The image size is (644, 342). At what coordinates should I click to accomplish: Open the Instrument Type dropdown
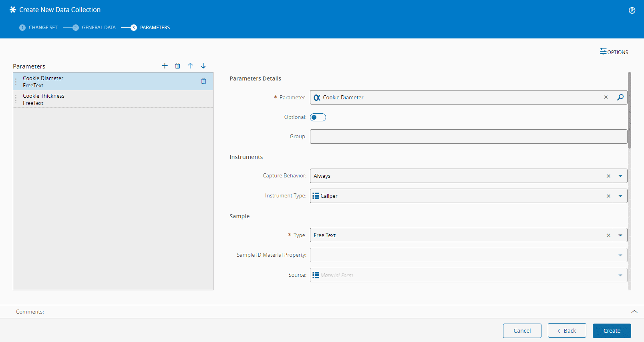coord(620,196)
